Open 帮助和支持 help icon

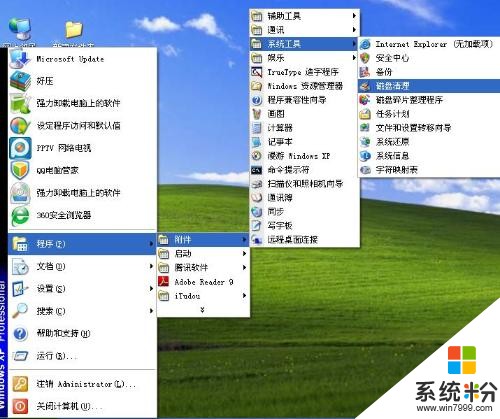click(20, 334)
